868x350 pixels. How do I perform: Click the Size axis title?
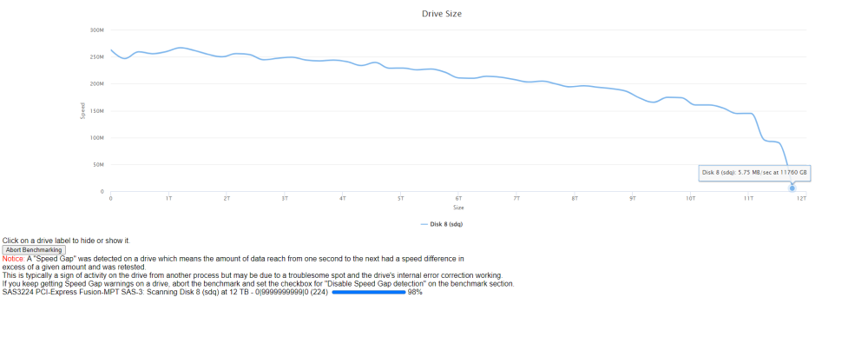click(458, 208)
